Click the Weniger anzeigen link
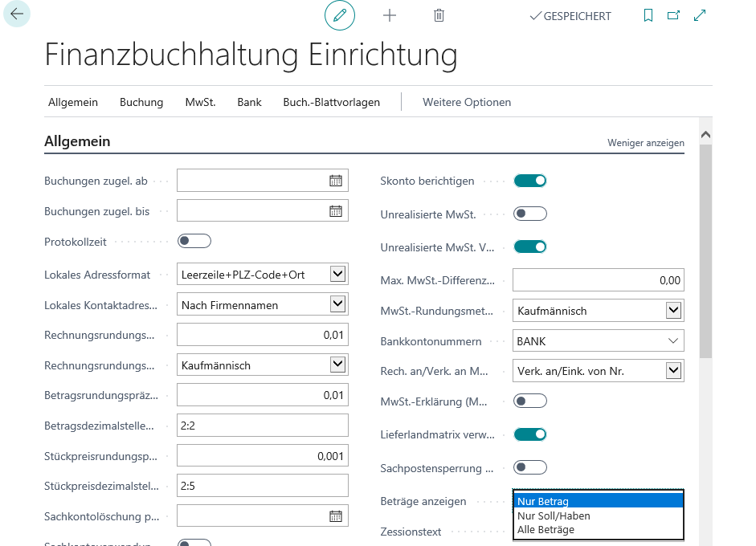756x546 pixels. (x=645, y=143)
